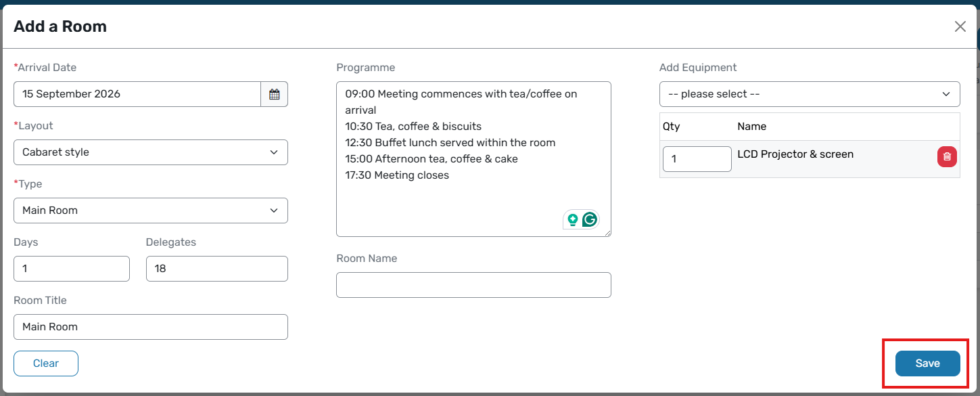Close the Add a Room dialog
Screen dimensions: 980x396
(960, 26)
